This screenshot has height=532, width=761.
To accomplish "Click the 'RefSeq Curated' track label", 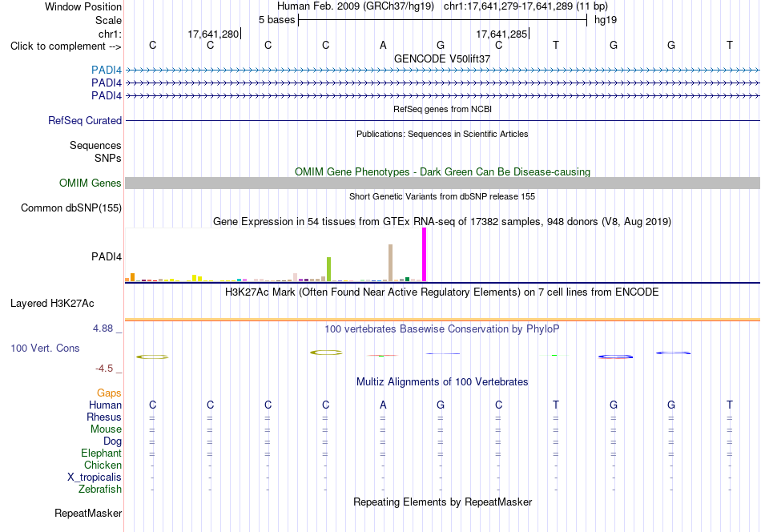I will pos(85,120).
